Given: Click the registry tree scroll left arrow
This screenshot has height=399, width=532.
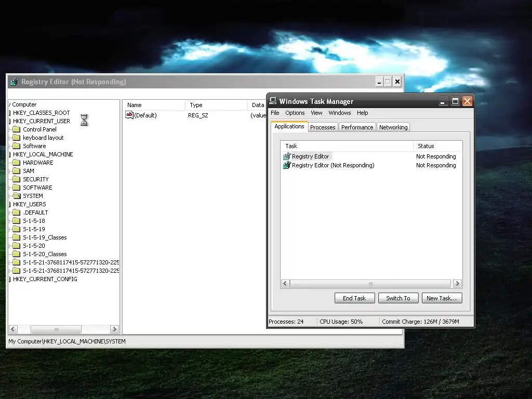Looking at the screenshot, I should click(13, 329).
